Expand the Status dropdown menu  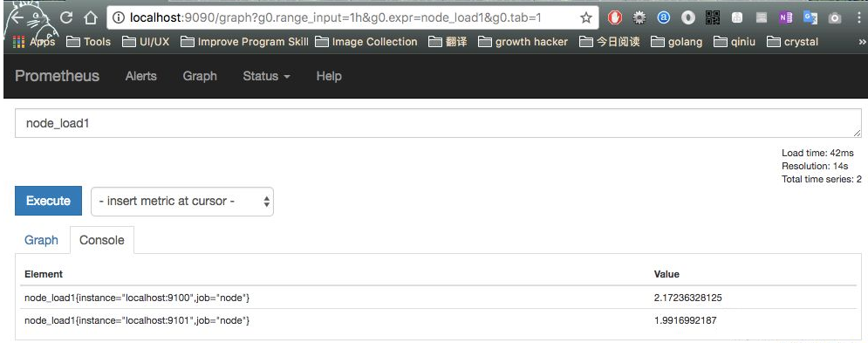(266, 76)
